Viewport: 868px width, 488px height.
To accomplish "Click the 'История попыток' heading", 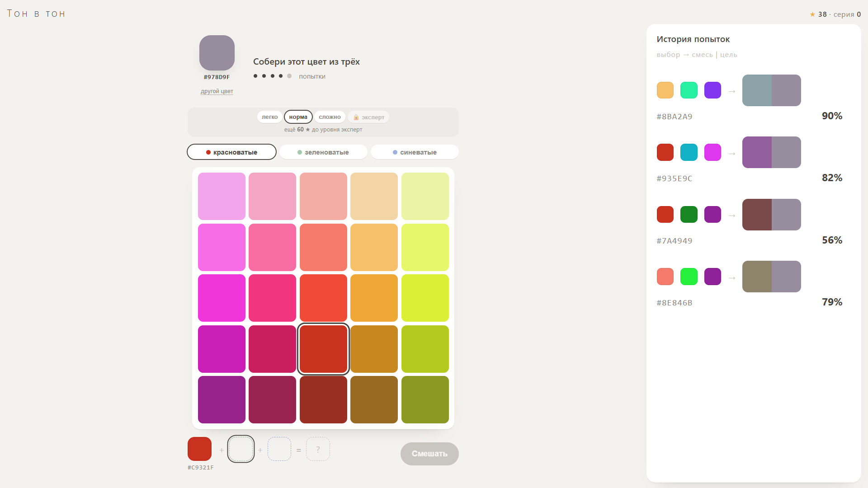I will point(693,39).
